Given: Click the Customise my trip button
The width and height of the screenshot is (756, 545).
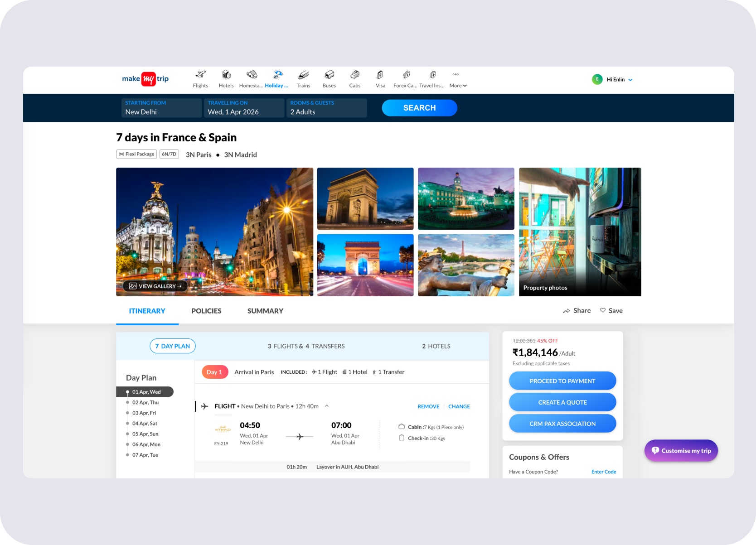Looking at the screenshot, I should point(681,451).
